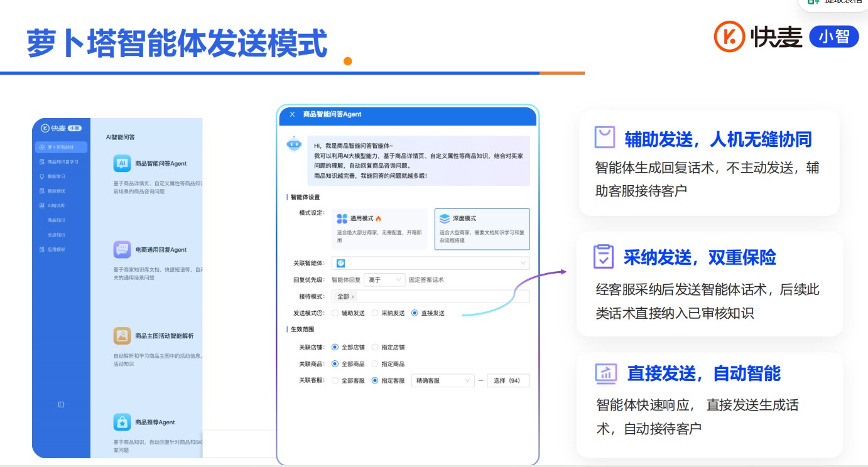Click the orange 快麦 K logo top right
868x467 pixels.
(729, 36)
